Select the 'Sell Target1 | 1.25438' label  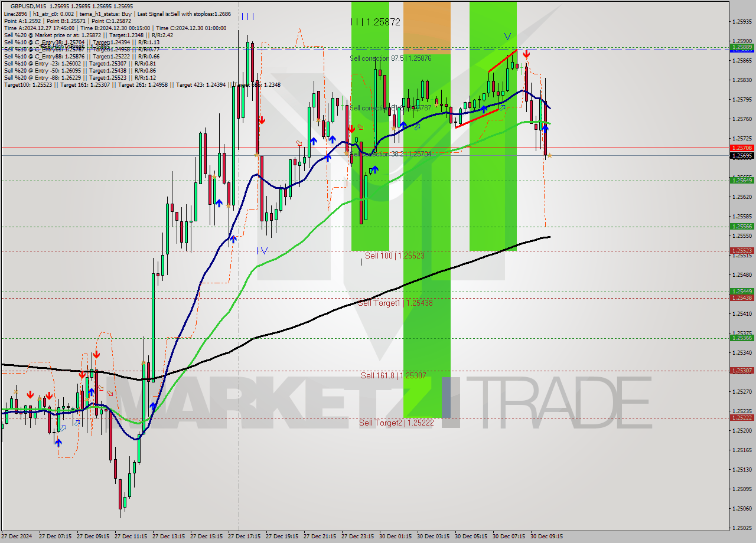point(396,303)
